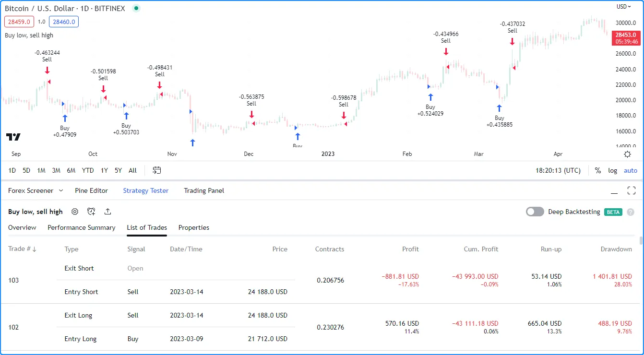Switch to the Pine Editor tab
This screenshot has height=355, width=644.
(x=91, y=190)
